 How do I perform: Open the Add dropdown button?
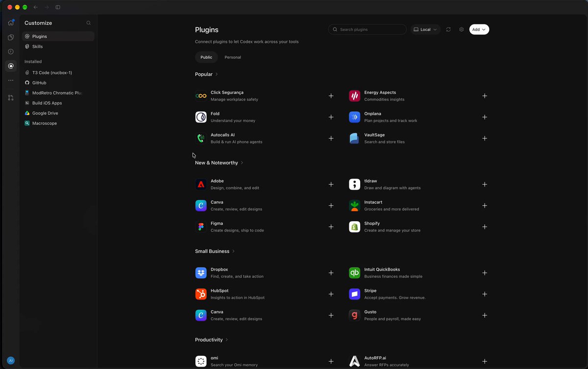479,29
